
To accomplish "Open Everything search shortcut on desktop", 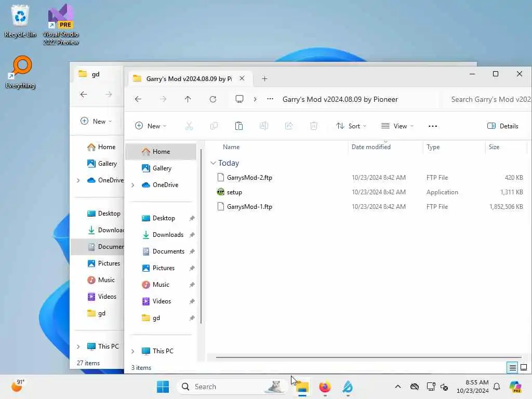I will (20, 72).
